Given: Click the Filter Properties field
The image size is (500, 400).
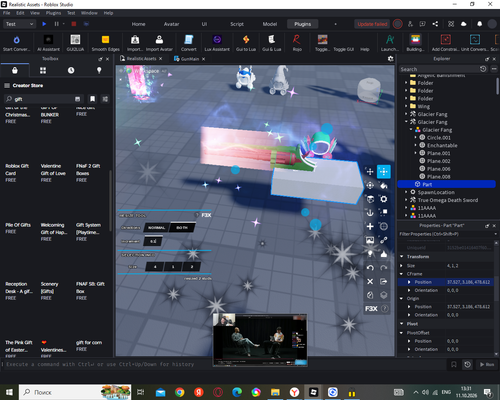Looking at the screenshot, I should click(446, 234).
